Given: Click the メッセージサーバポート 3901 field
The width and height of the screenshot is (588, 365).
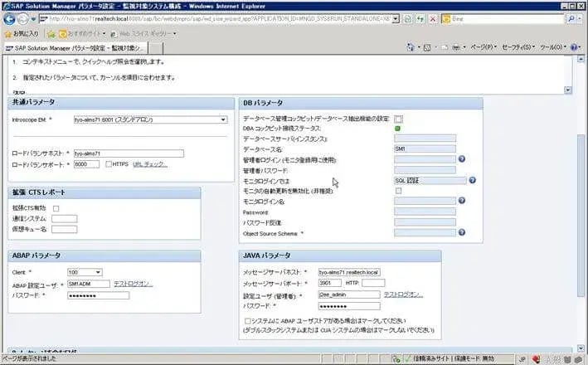Looking at the screenshot, I should pos(330,283).
